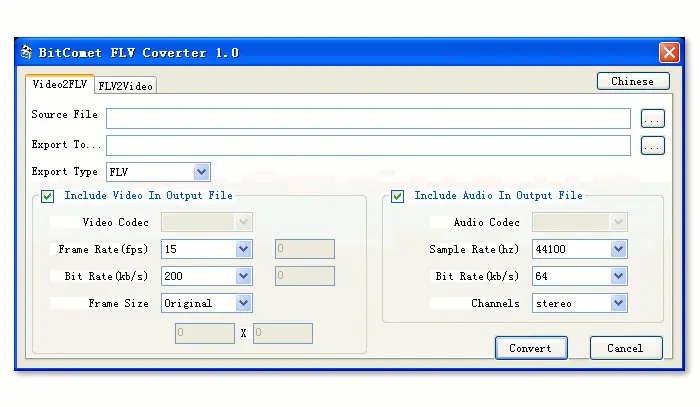Click the Include Video In Output File label

point(149,195)
